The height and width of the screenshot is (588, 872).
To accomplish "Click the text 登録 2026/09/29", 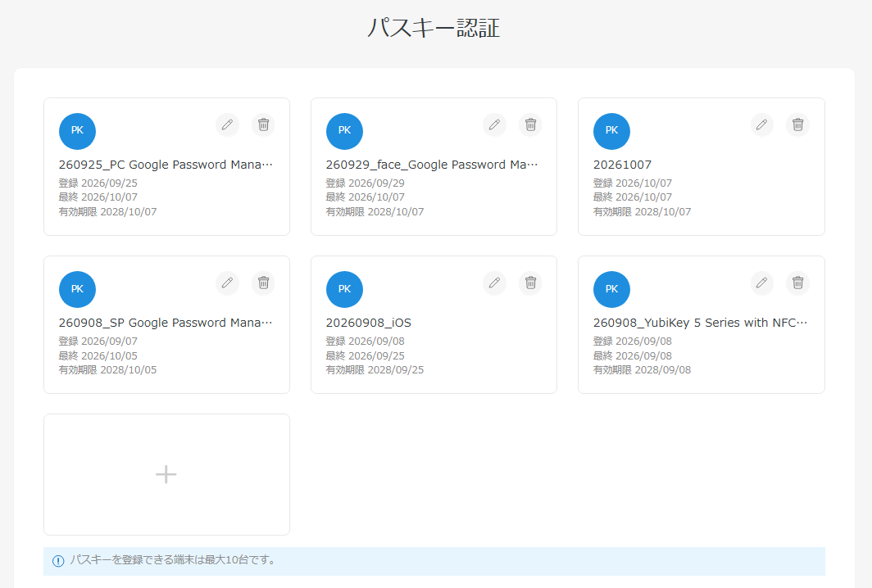I will click(x=366, y=183).
